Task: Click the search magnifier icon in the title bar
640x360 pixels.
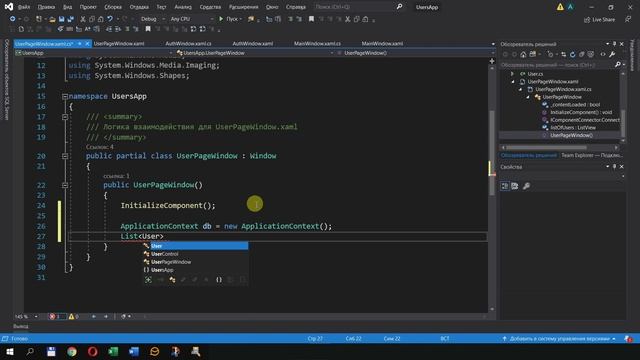Action: tap(399, 7)
